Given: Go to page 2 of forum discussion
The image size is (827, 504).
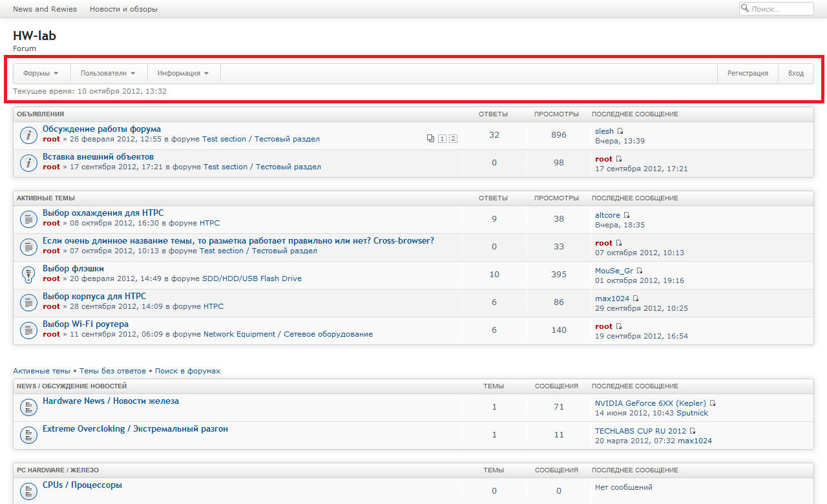Looking at the screenshot, I should click(453, 138).
